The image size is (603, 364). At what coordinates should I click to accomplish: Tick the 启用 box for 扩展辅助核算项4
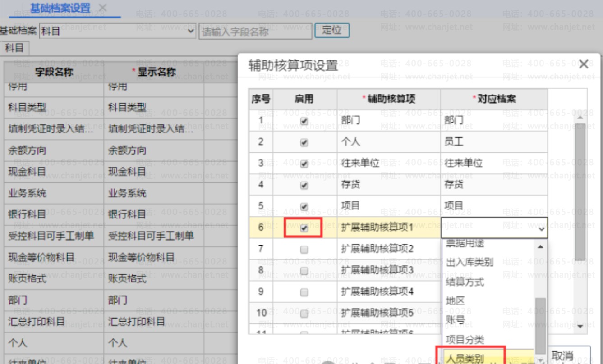click(x=304, y=292)
